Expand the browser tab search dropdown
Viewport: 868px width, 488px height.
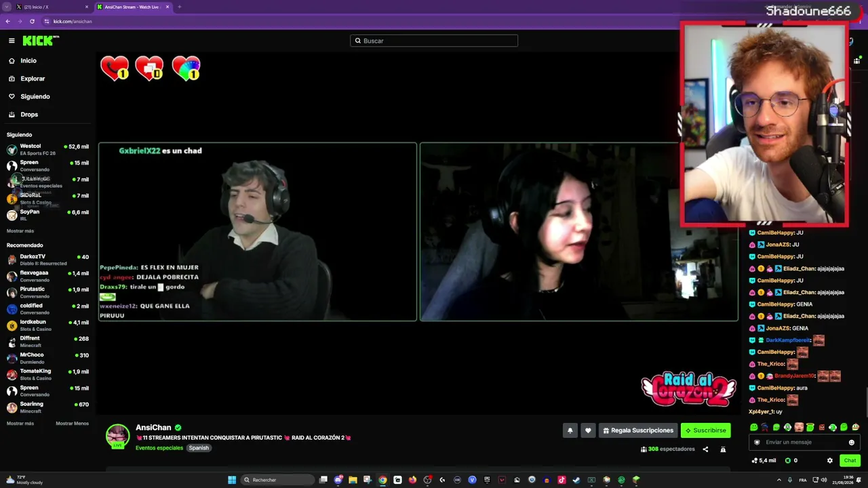click(x=6, y=7)
